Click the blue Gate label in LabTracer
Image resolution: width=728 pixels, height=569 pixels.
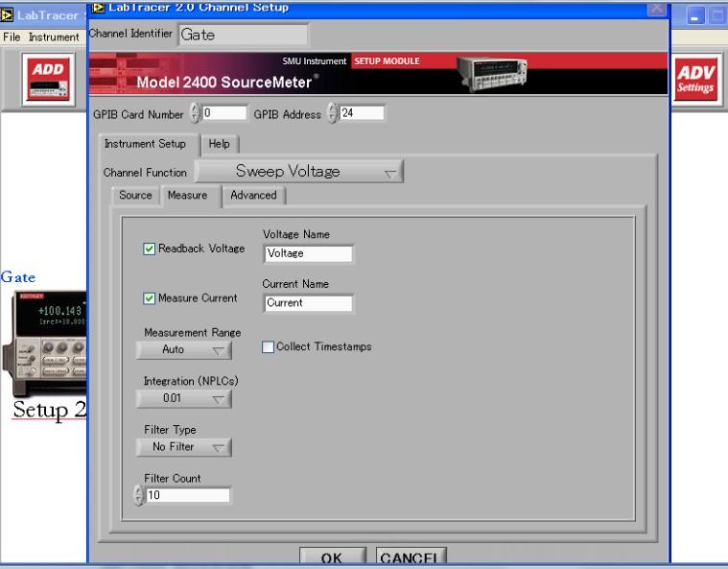(x=18, y=277)
